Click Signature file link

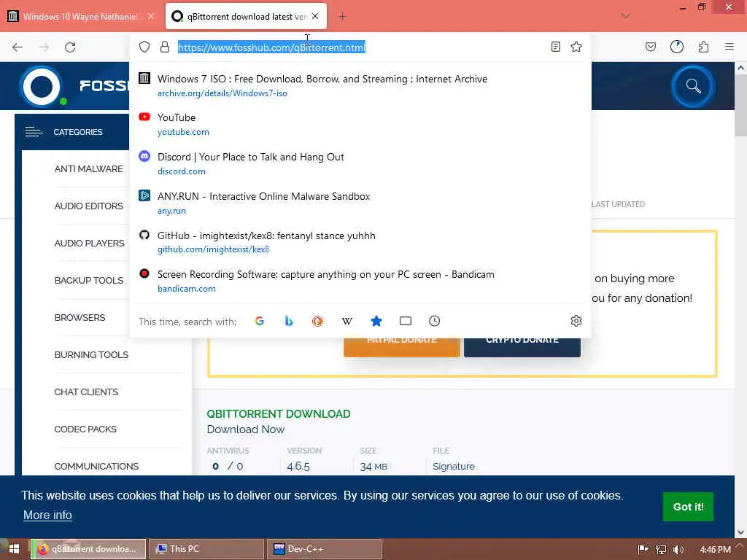pyautogui.click(x=454, y=466)
